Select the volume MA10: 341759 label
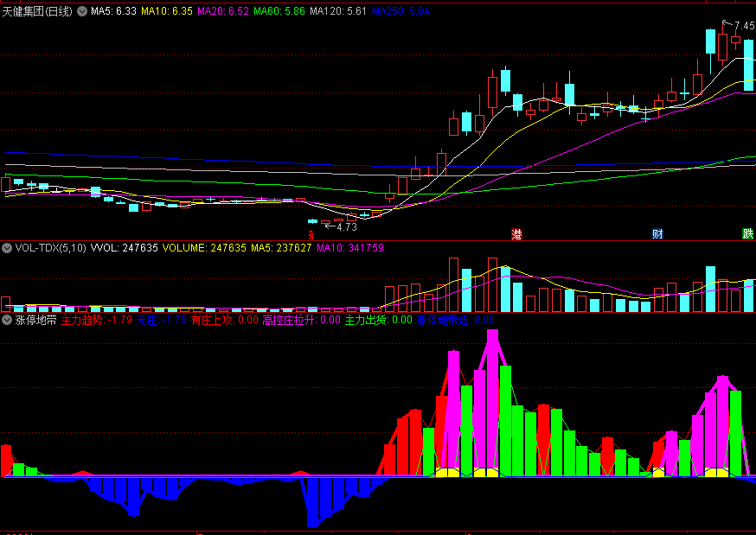756x535 pixels. (350, 248)
